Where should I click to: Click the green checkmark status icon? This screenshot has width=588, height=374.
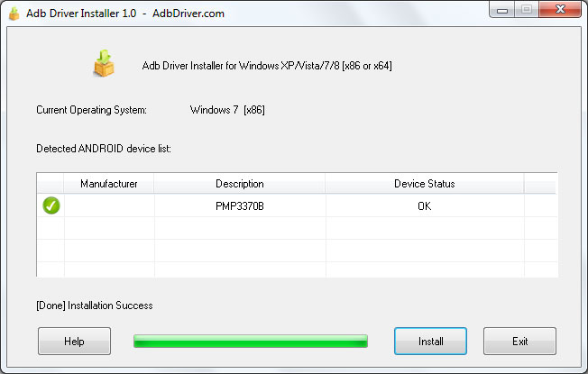[x=51, y=205]
